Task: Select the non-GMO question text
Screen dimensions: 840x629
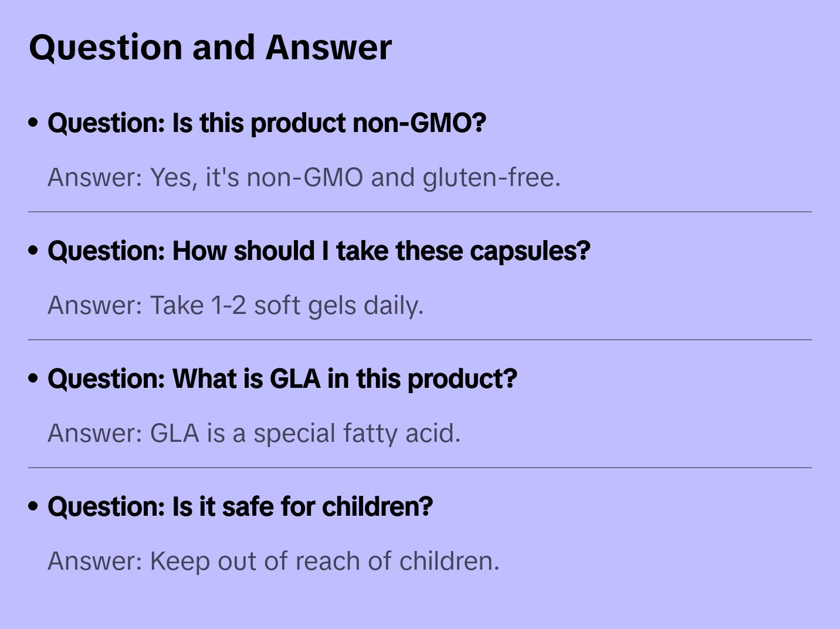Action: tap(267, 123)
